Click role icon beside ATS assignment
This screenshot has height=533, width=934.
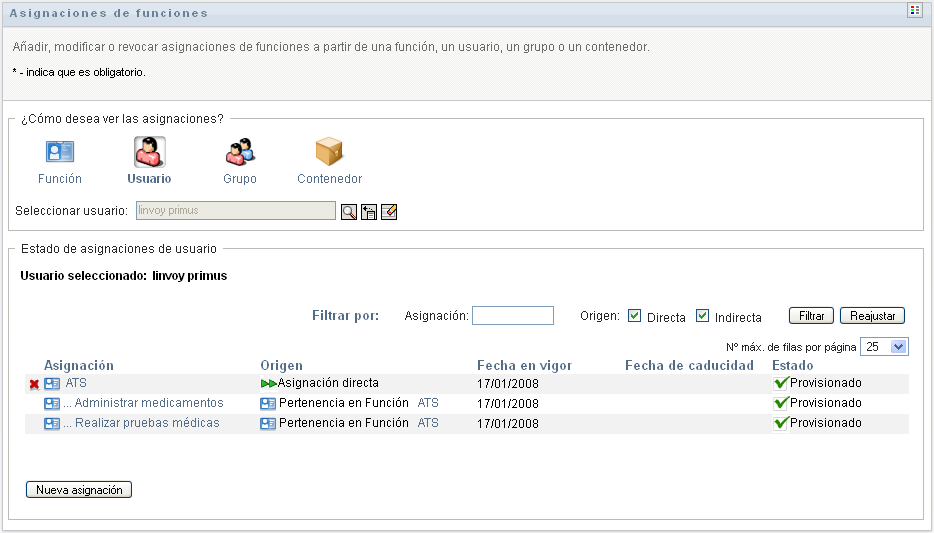(x=52, y=384)
